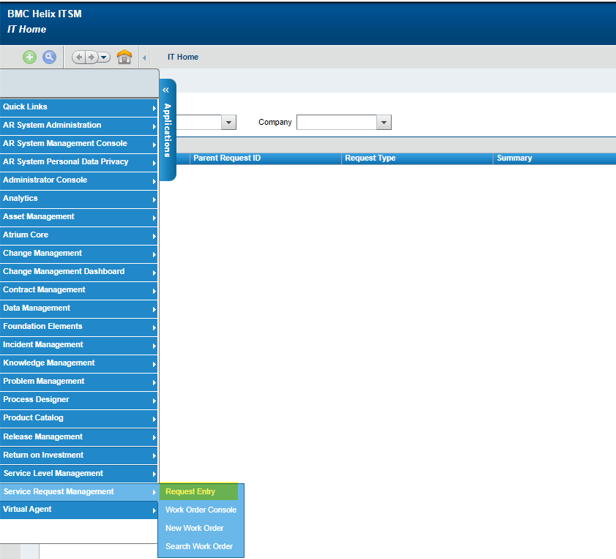
Task: Open AR System Administration menu
Action: point(79,126)
